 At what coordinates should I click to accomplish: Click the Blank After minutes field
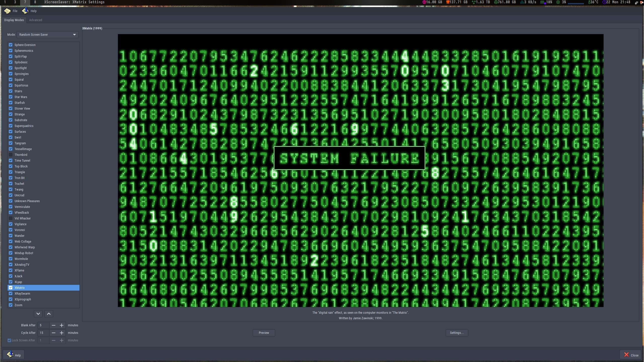(x=44, y=325)
